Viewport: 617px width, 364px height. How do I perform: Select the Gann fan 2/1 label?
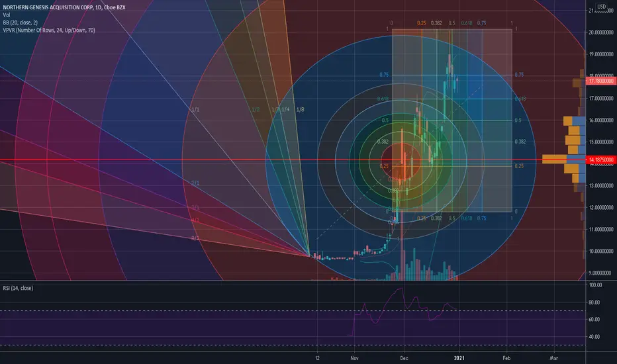(x=195, y=183)
